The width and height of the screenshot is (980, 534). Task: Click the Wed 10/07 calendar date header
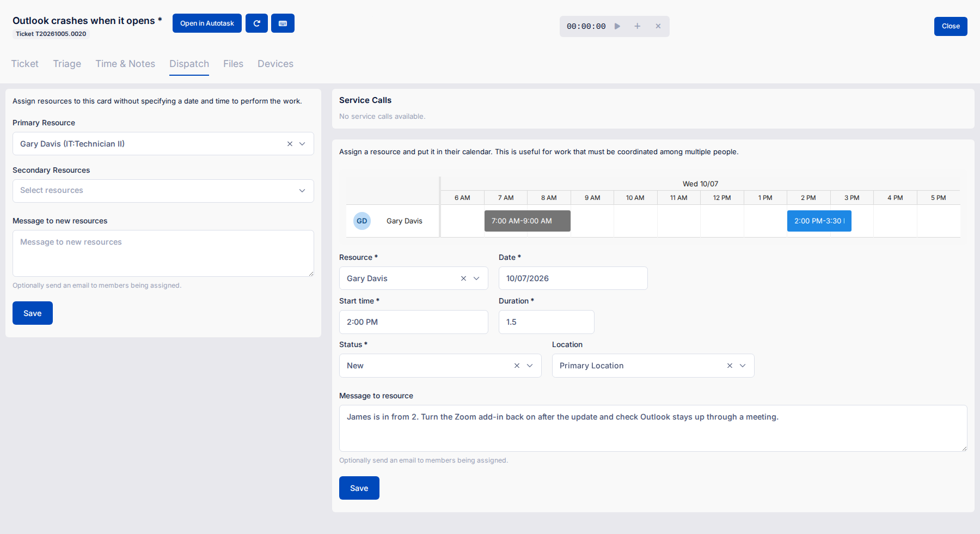pyautogui.click(x=701, y=184)
